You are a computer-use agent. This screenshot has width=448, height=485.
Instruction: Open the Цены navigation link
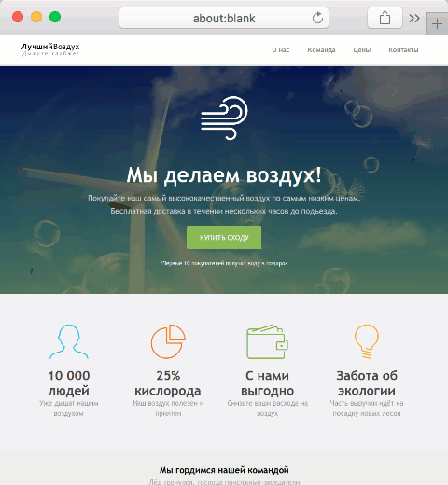(362, 50)
